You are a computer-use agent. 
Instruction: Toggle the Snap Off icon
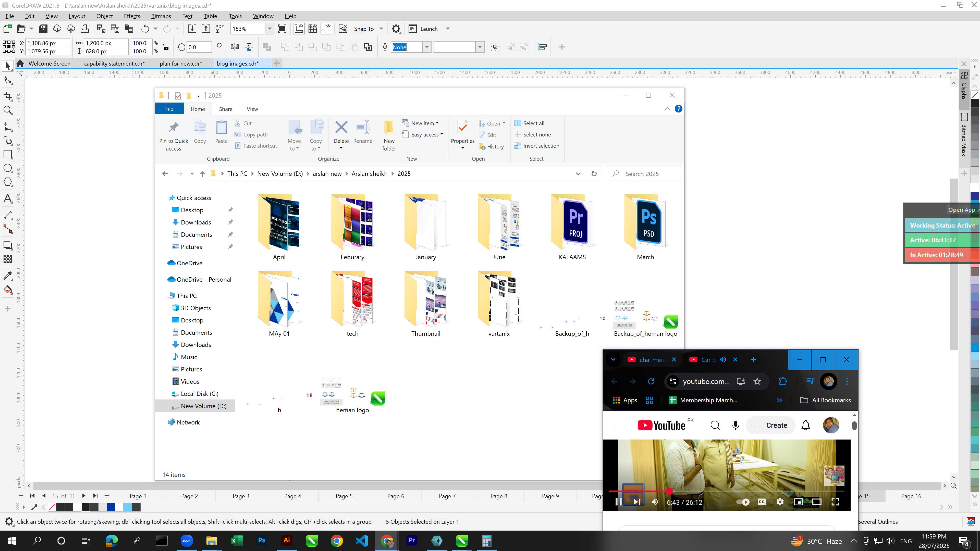(x=343, y=29)
